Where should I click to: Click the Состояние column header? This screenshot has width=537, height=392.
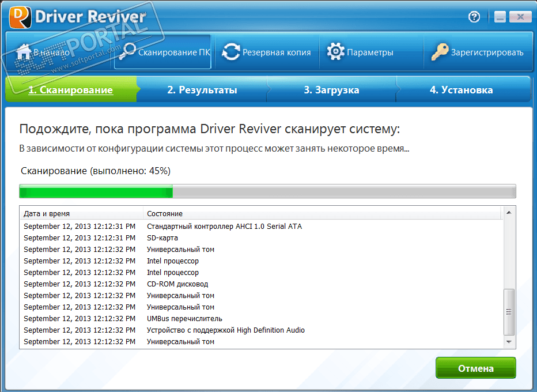pyautogui.click(x=322, y=213)
